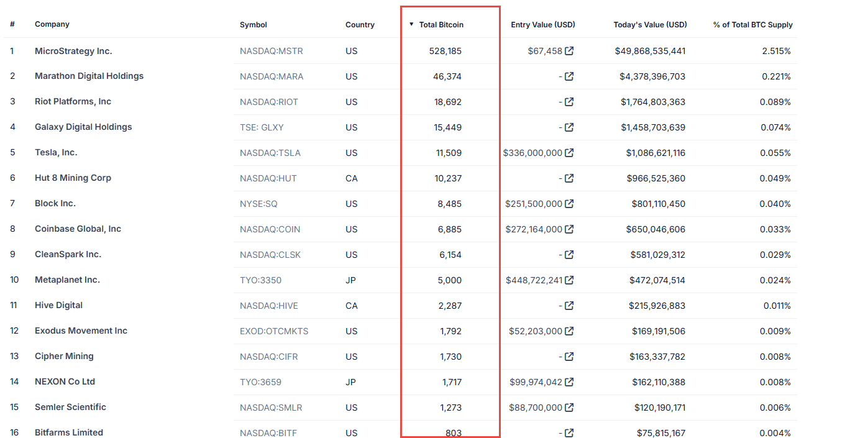Viewport: 868px width, 438px height.
Task: Open external link icon for Hive Digital
Action: click(569, 306)
